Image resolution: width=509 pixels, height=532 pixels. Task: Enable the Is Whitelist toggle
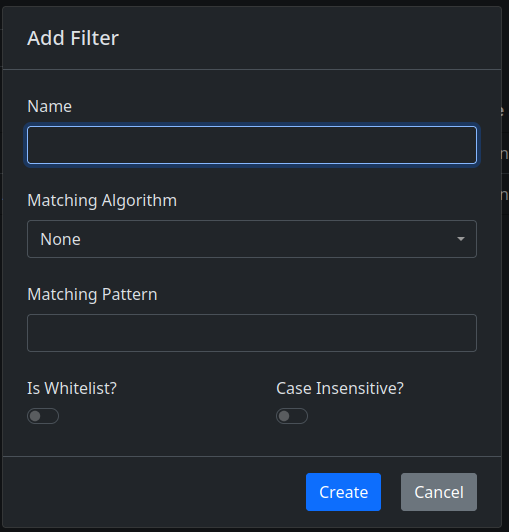pyautogui.click(x=43, y=416)
